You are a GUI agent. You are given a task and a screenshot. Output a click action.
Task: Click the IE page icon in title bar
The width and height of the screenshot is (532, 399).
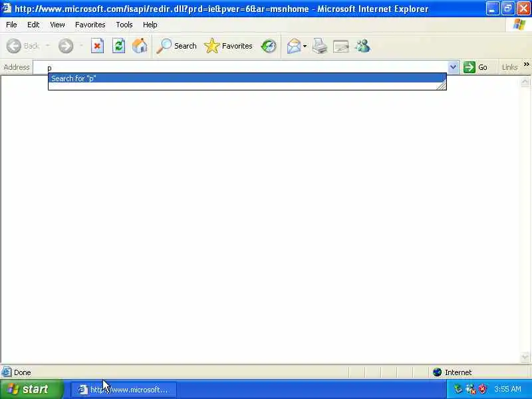pyautogui.click(x=7, y=8)
